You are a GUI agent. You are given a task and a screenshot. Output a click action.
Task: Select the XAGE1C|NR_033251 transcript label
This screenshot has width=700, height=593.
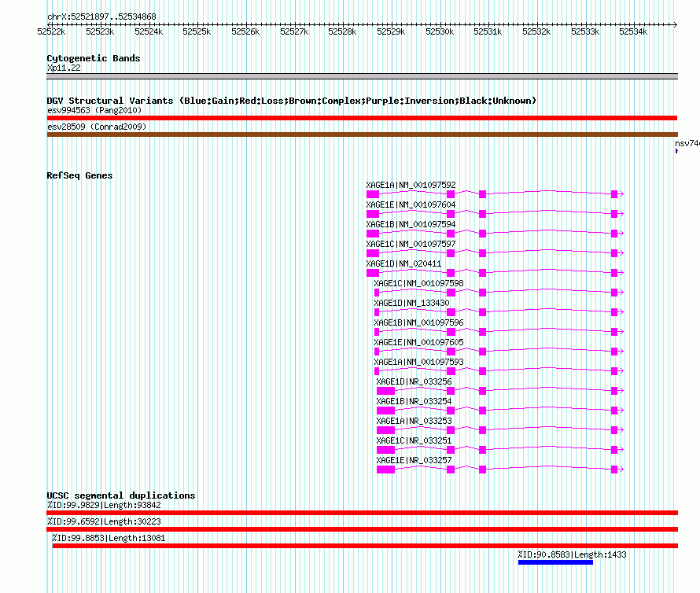(414, 440)
